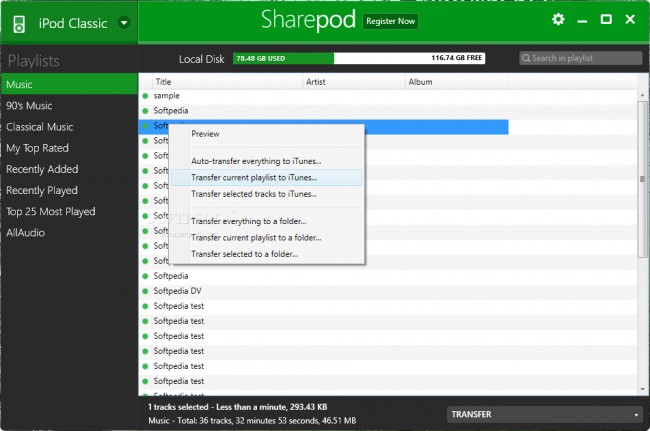
Task: Select the Top 25 Most Played playlist
Action: [51, 211]
